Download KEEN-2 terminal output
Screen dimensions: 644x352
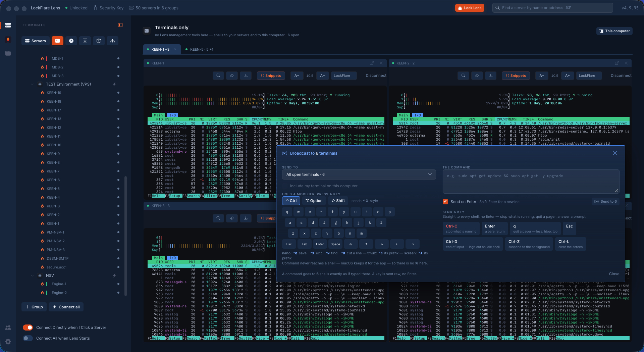pos(491,76)
